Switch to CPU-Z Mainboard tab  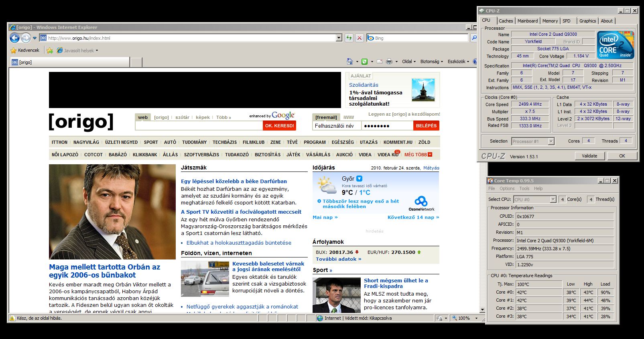(528, 21)
